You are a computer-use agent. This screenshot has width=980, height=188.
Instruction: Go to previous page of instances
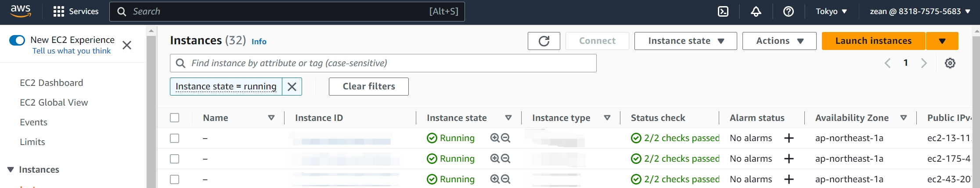pos(887,63)
